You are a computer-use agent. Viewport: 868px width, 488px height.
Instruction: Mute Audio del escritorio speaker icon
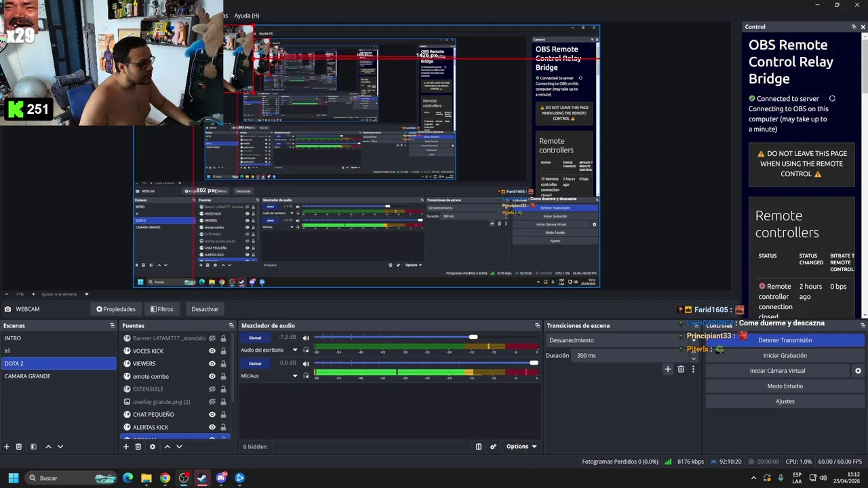pyautogui.click(x=306, y=338)
